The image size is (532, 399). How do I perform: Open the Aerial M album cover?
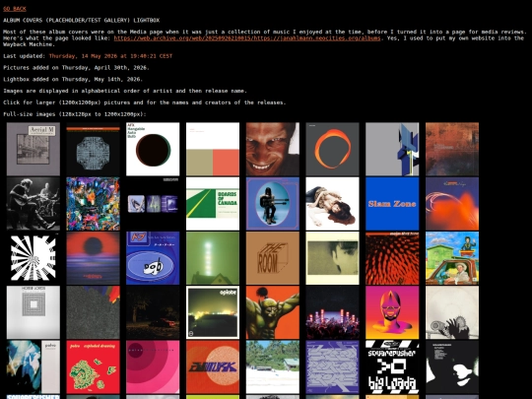[33, 149]
